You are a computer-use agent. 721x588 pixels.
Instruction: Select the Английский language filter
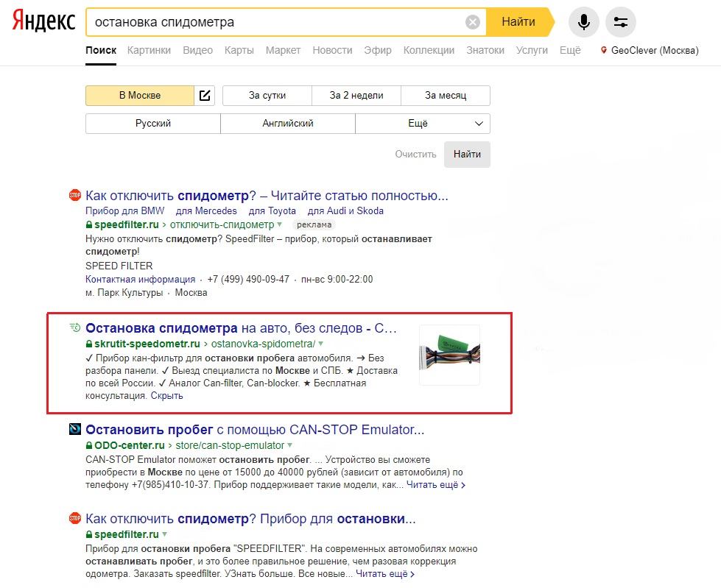pyautogui.click(x=288, y=124)
